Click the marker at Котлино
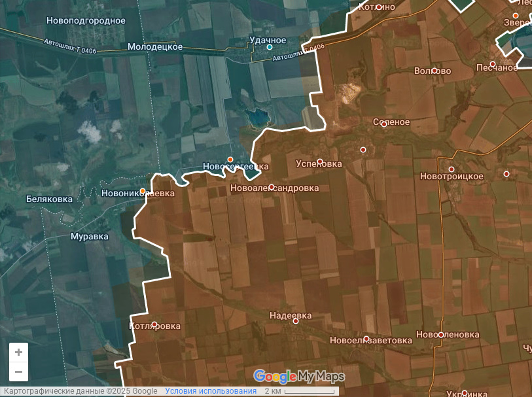The image size is (532, 397). tap(379, 7)
